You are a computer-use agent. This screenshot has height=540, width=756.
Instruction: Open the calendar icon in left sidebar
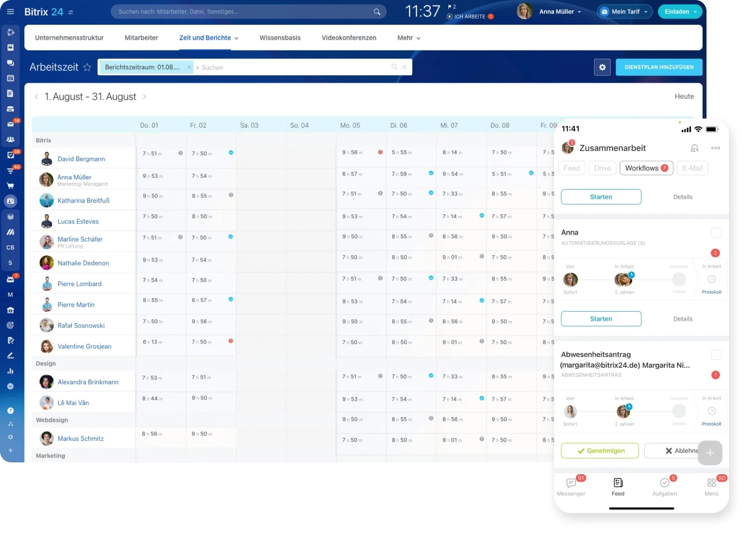10,78
